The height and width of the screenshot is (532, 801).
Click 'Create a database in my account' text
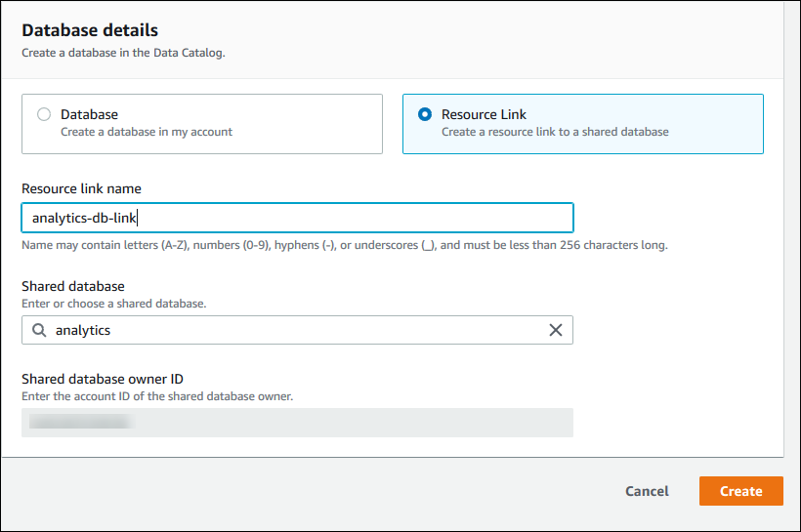147,132
